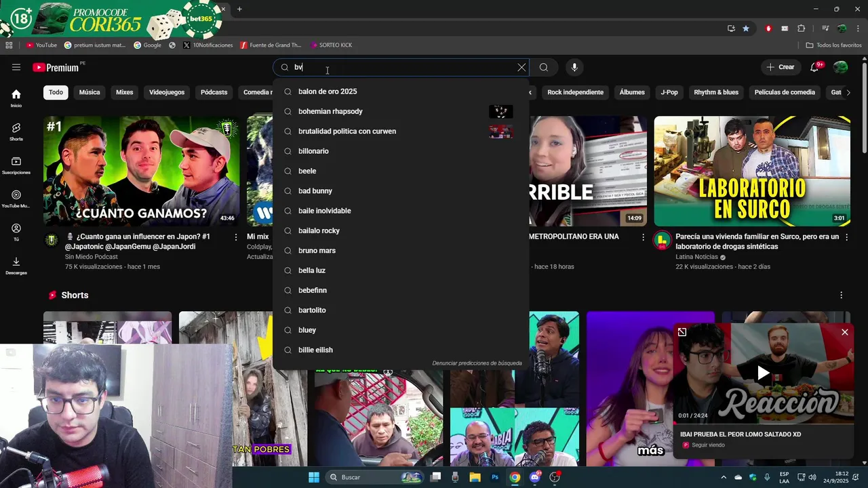Open notifications bell
The image size is (868, 488).
coord(815,67)
